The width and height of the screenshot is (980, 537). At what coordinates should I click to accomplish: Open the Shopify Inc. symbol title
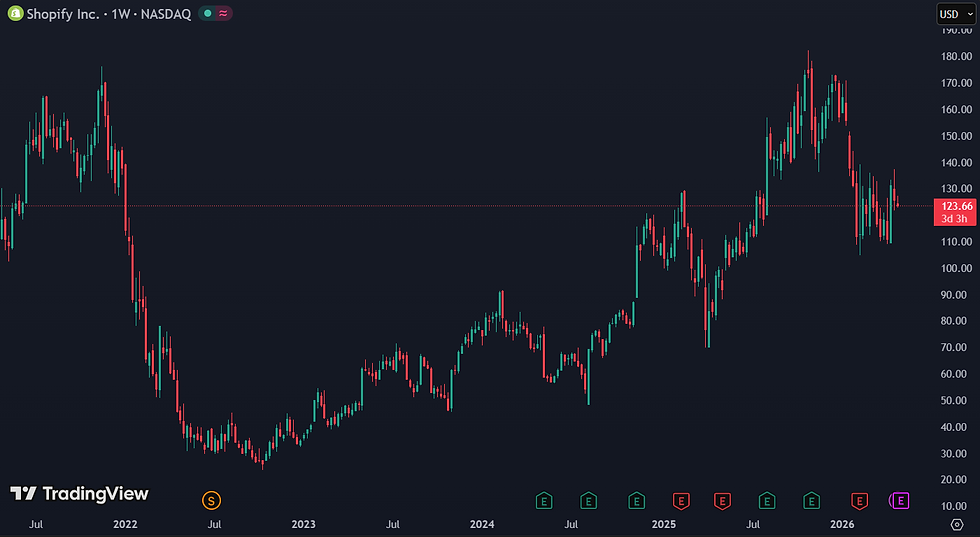[x=109, y=14]
